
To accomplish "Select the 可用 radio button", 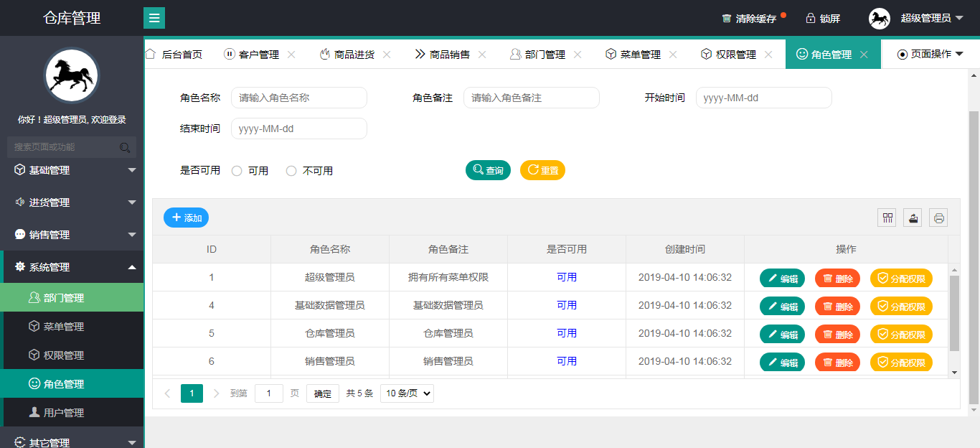I will [x=237, y=171].
